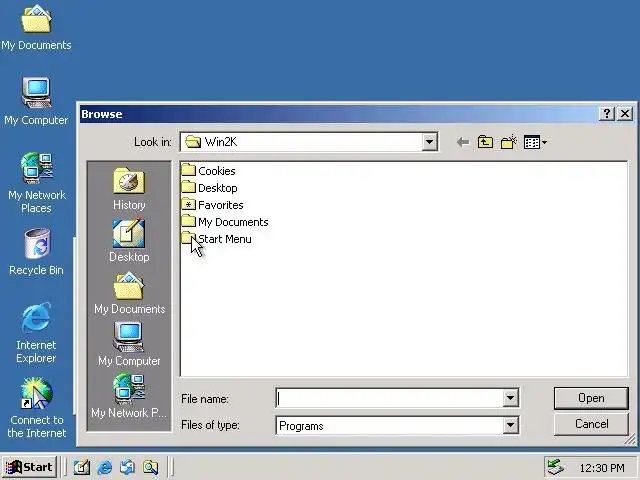Click the network status icon in the system tray
This screenshot has width=640, height=480.
(x=556, y=467)
